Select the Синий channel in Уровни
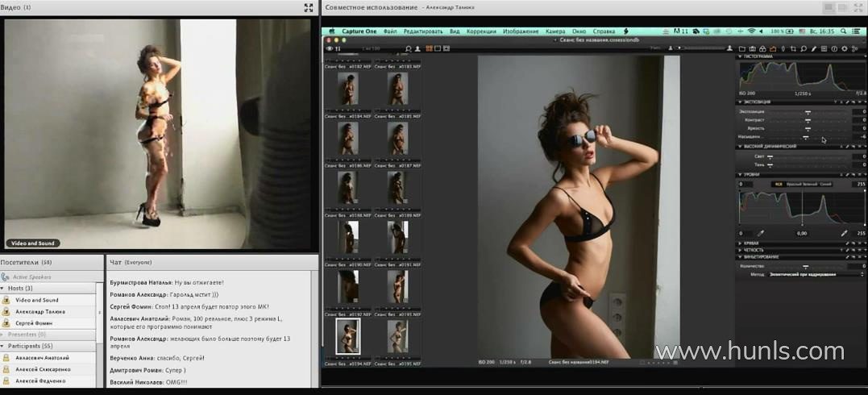Image resolution: width=868 pixels, height=395 pixels. point(824,184)
